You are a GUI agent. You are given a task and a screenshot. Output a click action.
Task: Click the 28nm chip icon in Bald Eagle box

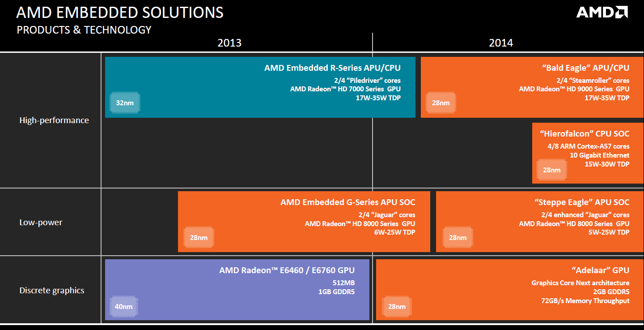[441, 103]
